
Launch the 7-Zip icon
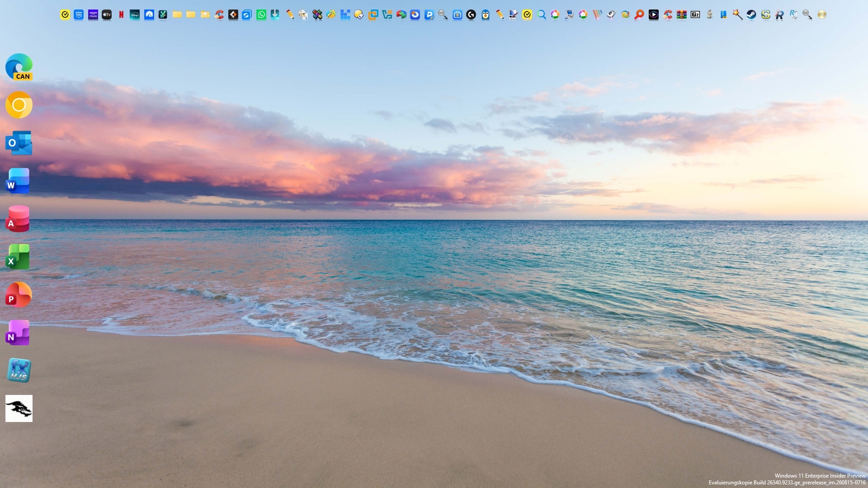click(x=695, y=15)
